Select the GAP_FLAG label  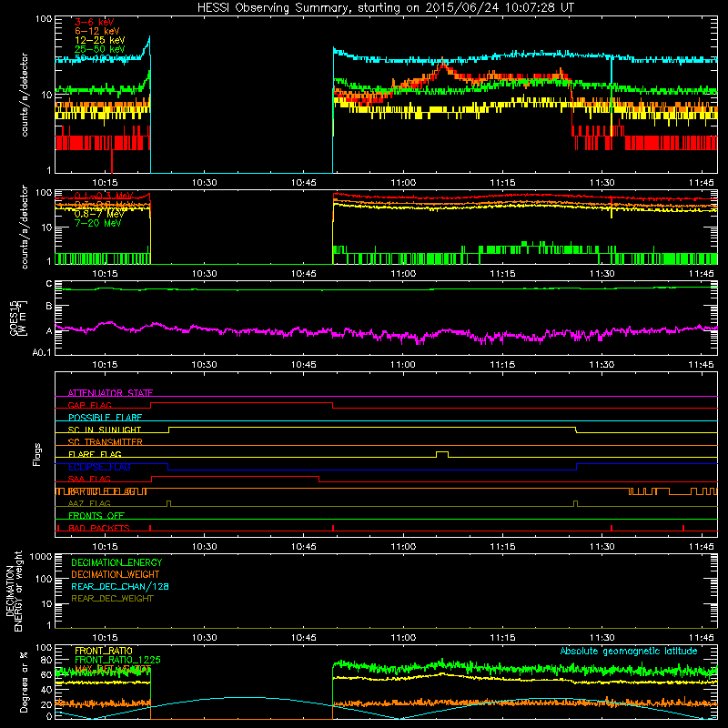[x=89, y=405]
